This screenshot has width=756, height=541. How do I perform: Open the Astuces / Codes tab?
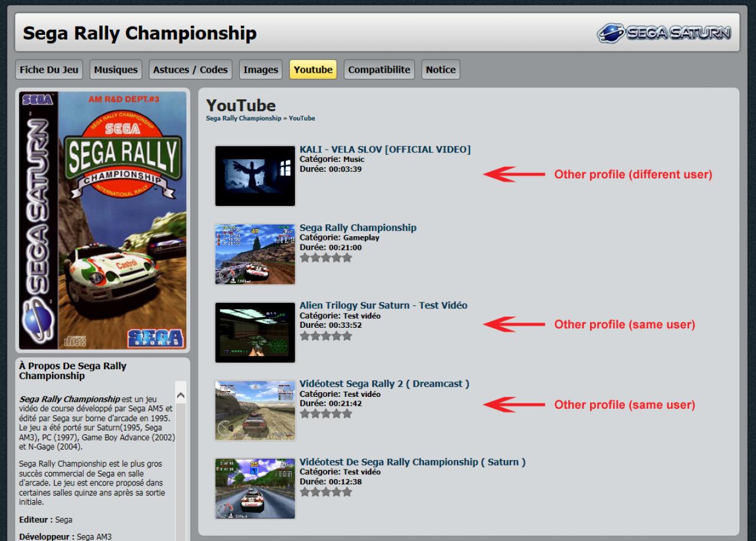190,70
